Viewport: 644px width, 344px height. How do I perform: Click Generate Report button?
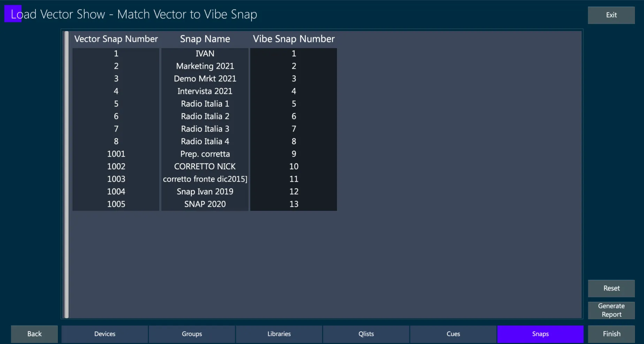(x=611, y=310)
